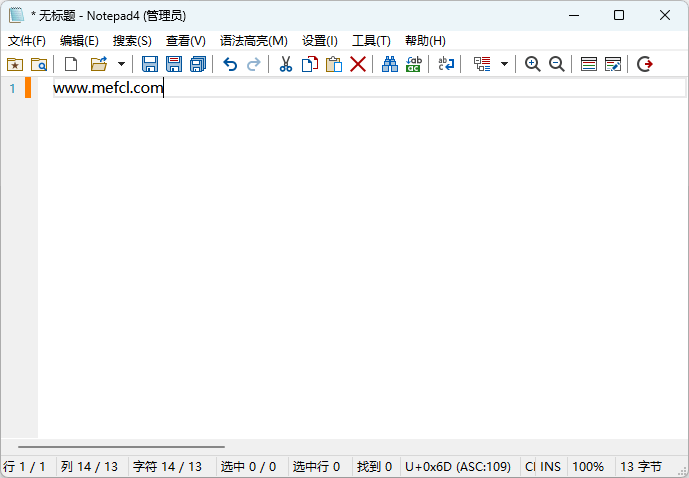Viewport: 689px width, 478px height.
Task: Click the Cut scissors icon
Action: [x=285, y=64]
